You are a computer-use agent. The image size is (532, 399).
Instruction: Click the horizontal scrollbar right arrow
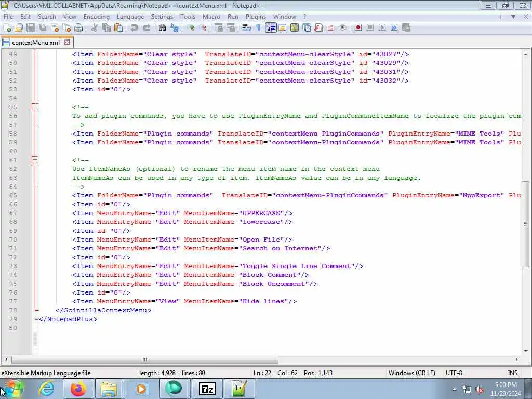(516, 360)
